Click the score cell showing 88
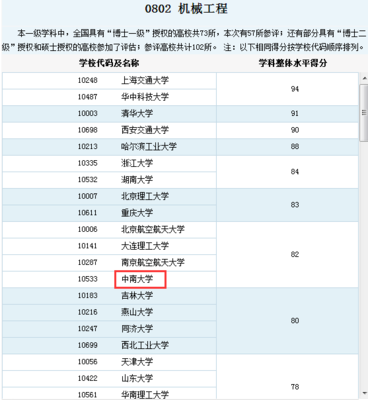368x400 pixels. [288, 147]
